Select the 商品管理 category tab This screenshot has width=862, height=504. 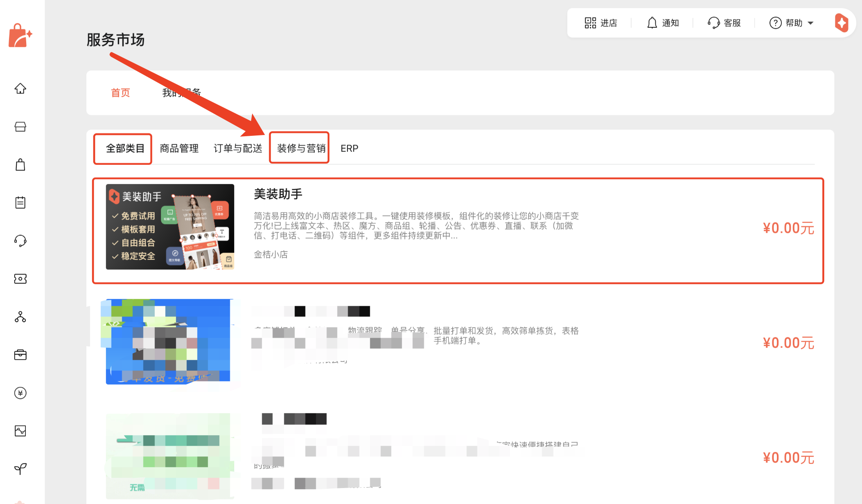(179, 148)
